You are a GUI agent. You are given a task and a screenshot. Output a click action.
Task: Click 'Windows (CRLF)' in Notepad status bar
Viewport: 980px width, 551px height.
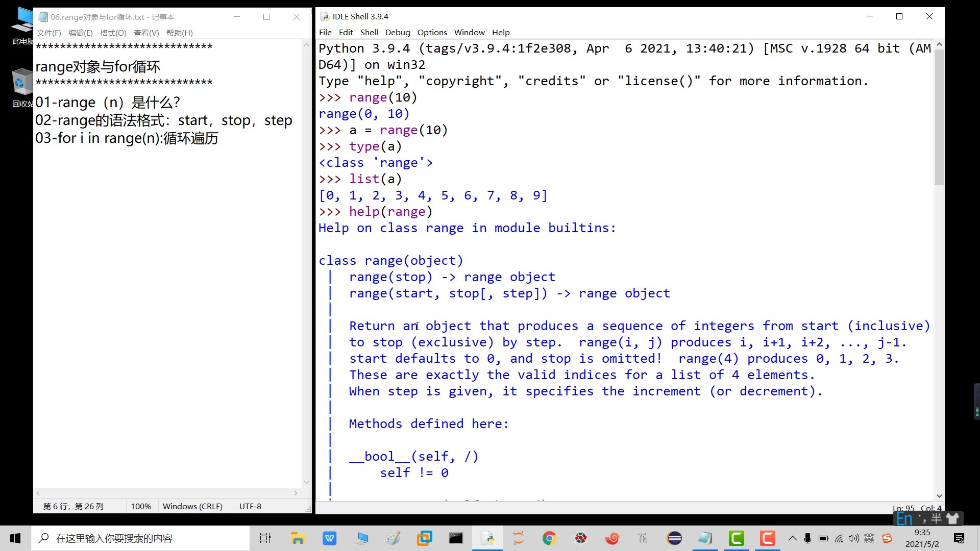pos(192,506)
